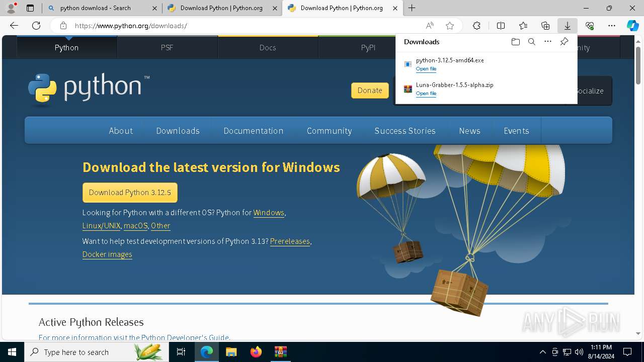Click the Read aloud icon in address bar

[430, 26]
